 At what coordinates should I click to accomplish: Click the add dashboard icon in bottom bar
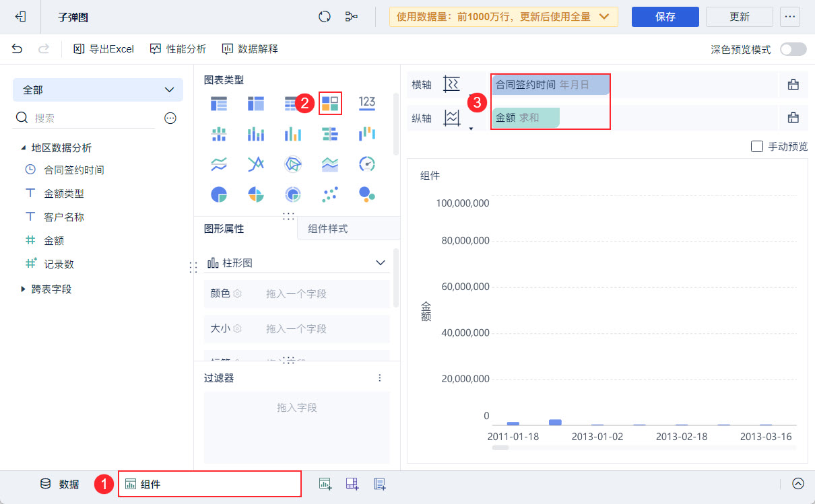(x=352, y=483)
